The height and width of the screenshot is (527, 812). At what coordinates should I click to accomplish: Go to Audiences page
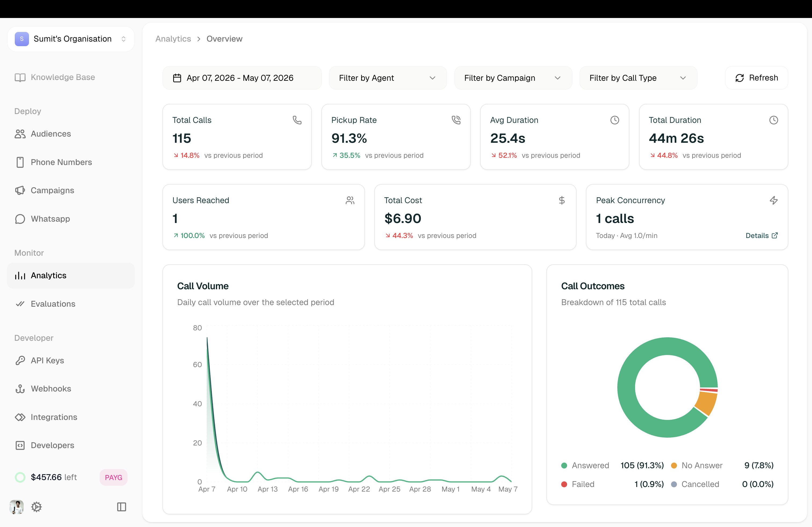[x=71, y=134]
